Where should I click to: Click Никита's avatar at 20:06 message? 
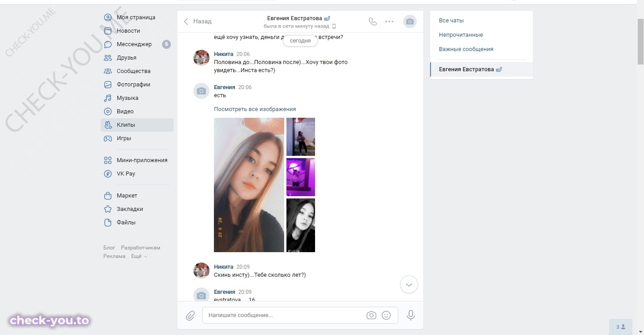click(x=201, y=58)
